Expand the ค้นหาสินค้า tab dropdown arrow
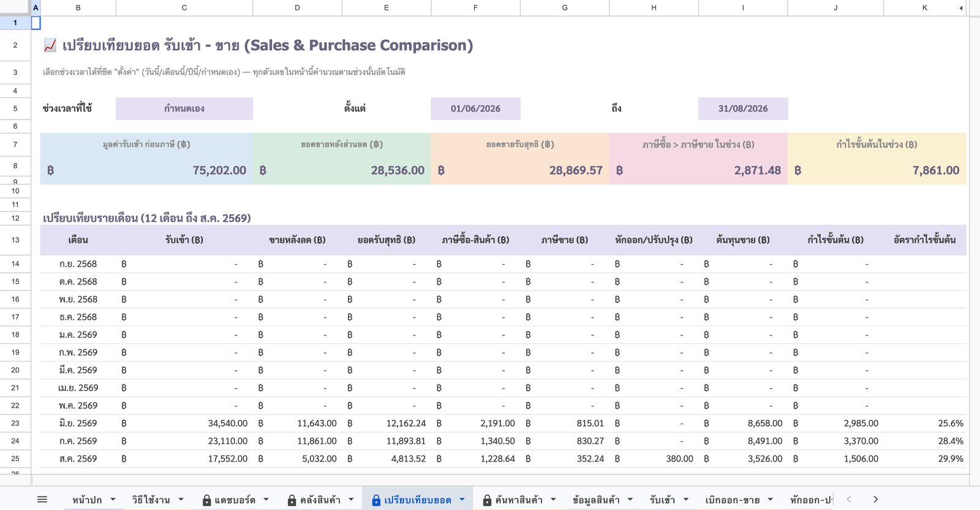The width and height of the screenshot is (980, 510). 553,500
